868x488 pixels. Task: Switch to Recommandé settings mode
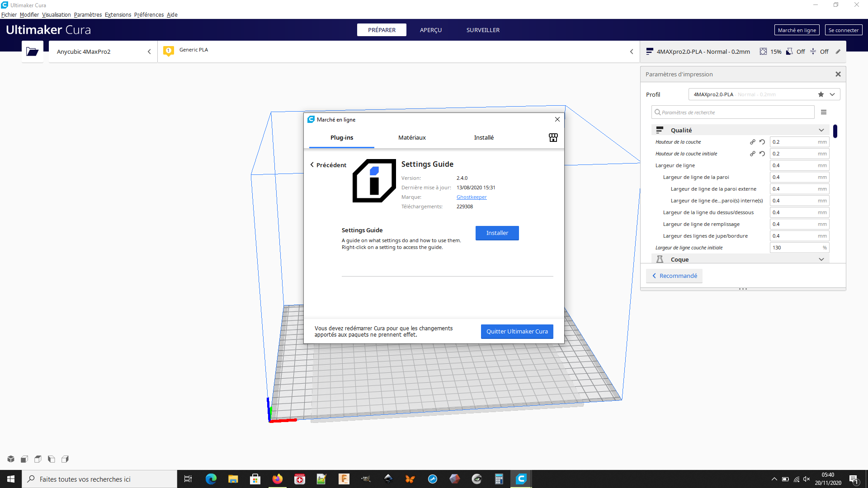674,276
